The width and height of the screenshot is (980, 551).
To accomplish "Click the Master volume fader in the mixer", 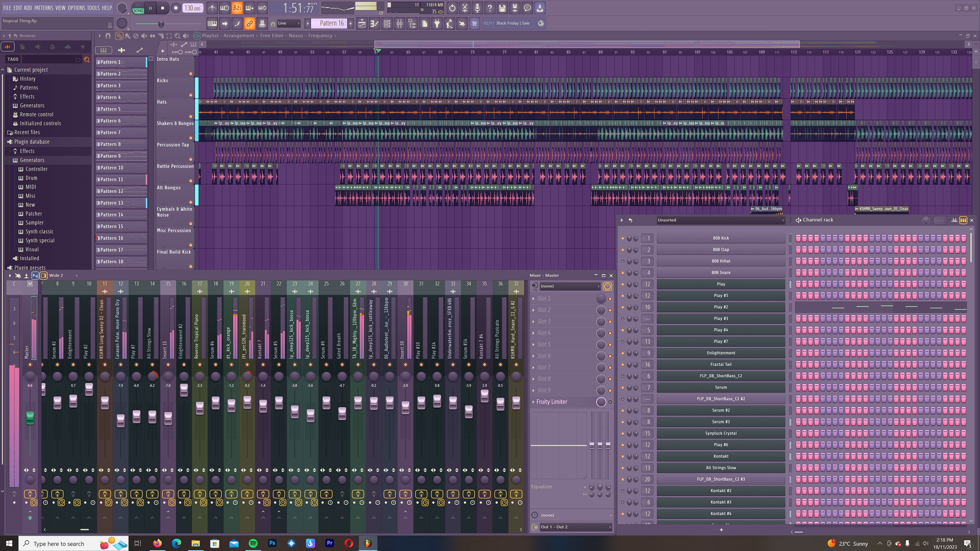I will [30, 417].
